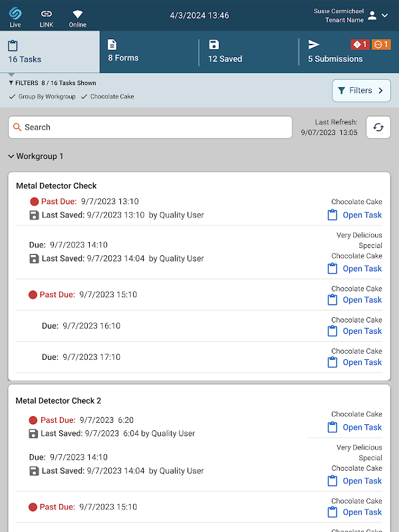Open Task for Metal Detector Check due 17:10
This screenshot has width=399, height=532.
355,362
